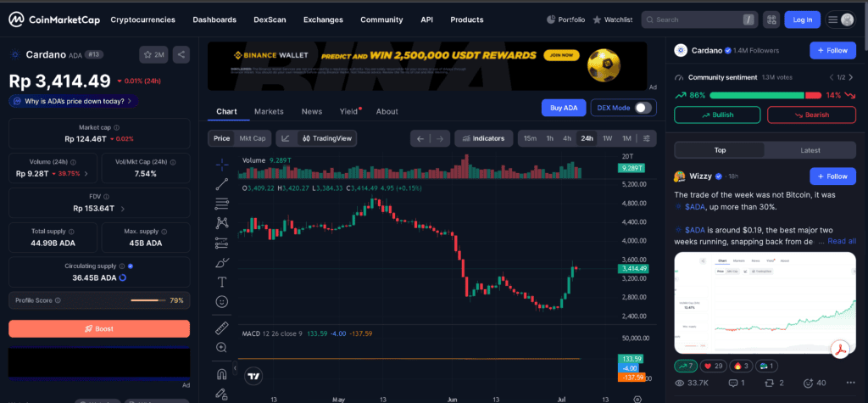Click the community sentiment green-red bar

765,95
